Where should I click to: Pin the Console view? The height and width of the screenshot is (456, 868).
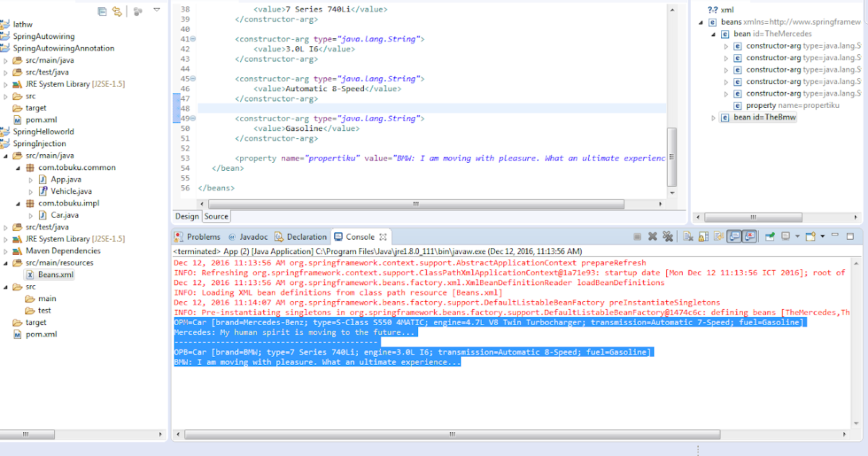770,235
